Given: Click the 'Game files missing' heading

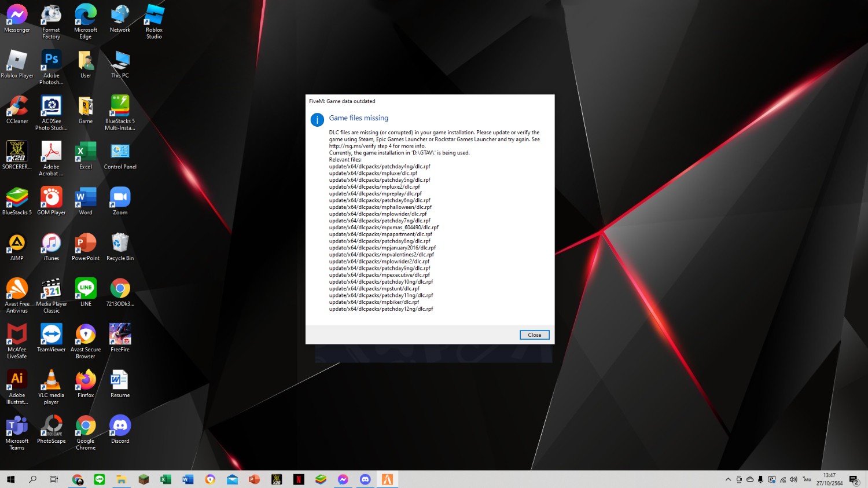Looking at the screenshot, I should click(x=359, y=118).
